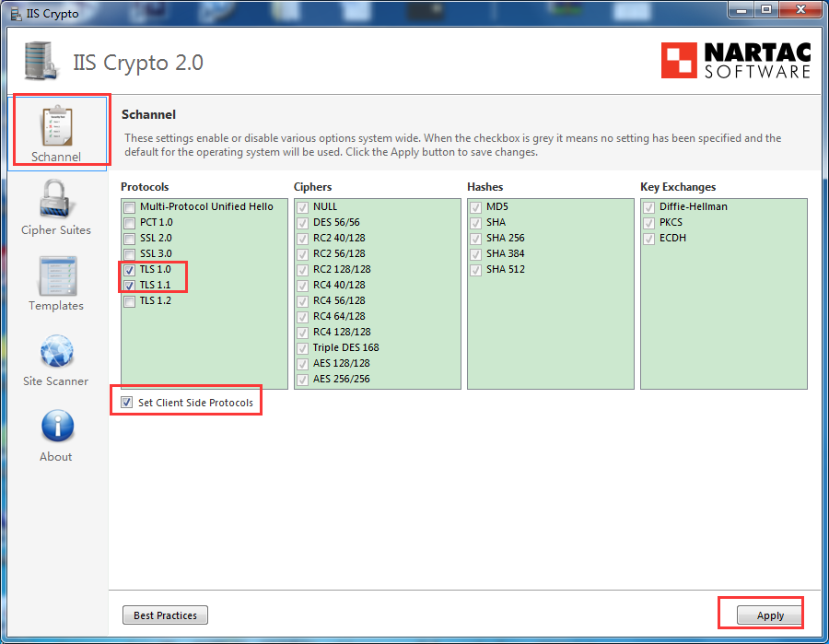Toggle the RC4 40/128 cipher checkbox
The width and height of the screenshot is (829, 644).
(303, 286)
